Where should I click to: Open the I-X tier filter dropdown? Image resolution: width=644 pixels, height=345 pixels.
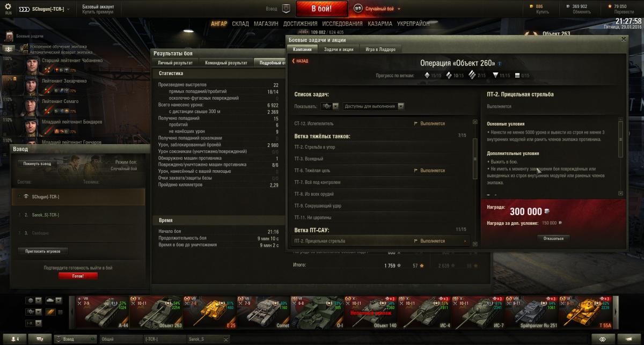(34, 323)
